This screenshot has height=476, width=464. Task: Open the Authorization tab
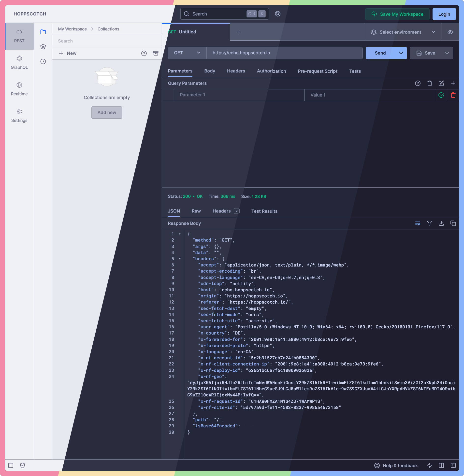coord(272,71)
